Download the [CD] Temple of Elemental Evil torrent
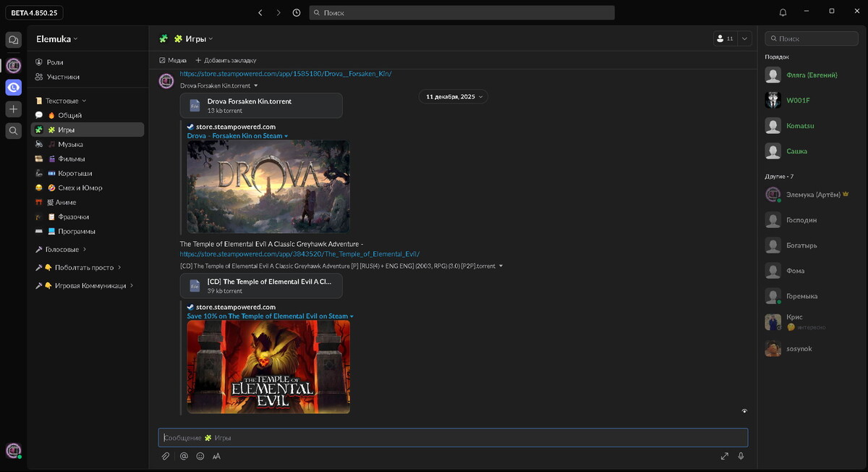 (x=261, y=286)
